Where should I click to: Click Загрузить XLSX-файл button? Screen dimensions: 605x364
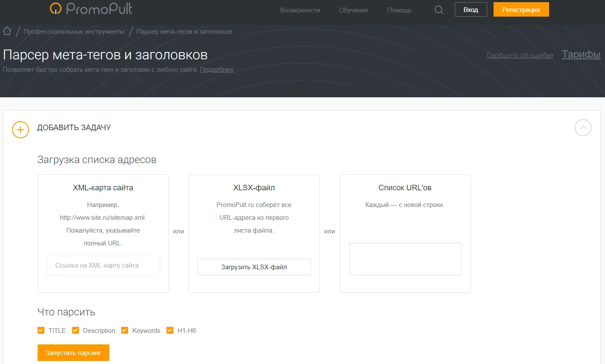(254, 267)
